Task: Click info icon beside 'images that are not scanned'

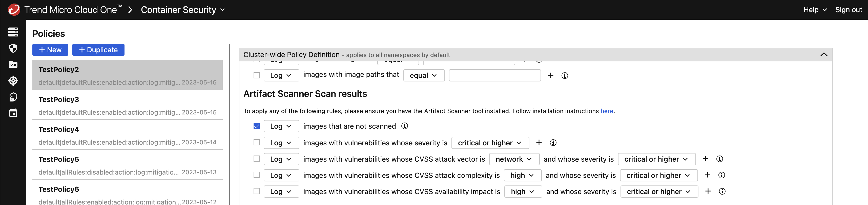Action: point(404,126)
